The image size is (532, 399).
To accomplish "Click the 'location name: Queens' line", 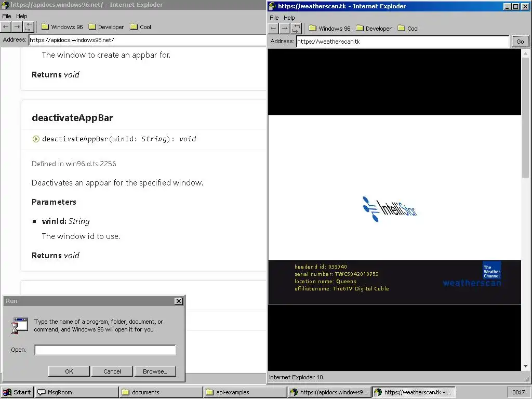I will [325, 281].
